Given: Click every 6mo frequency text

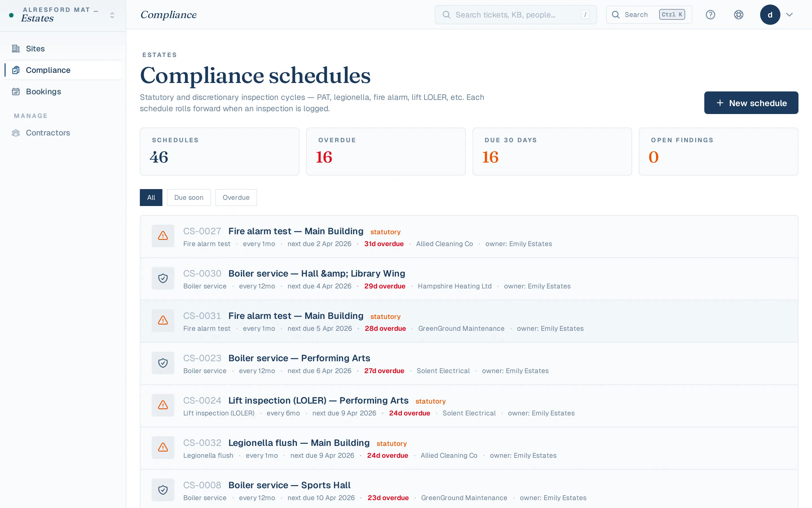Looking at the screenshot, I should click(283, 413).
